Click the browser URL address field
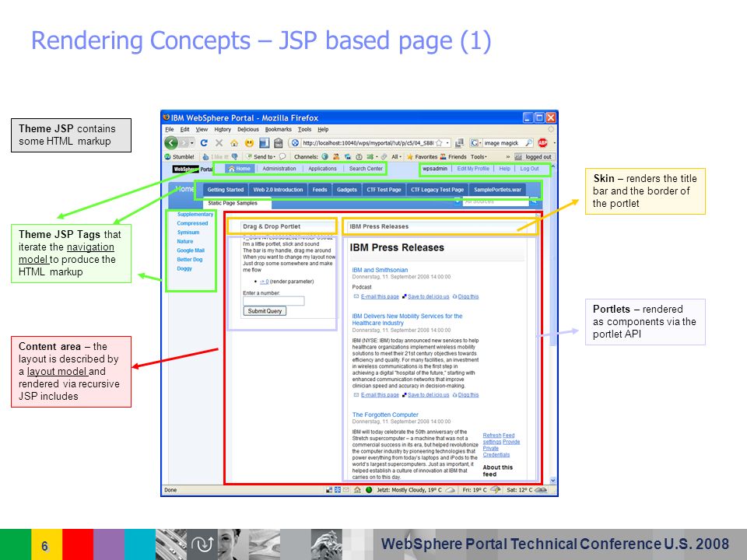Screen dimensions: 747x560 368,143
